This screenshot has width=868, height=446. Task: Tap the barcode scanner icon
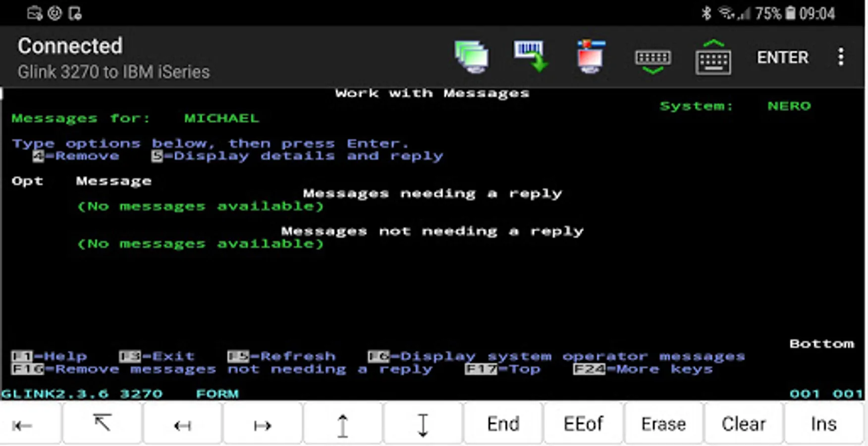tap(531, 56)
